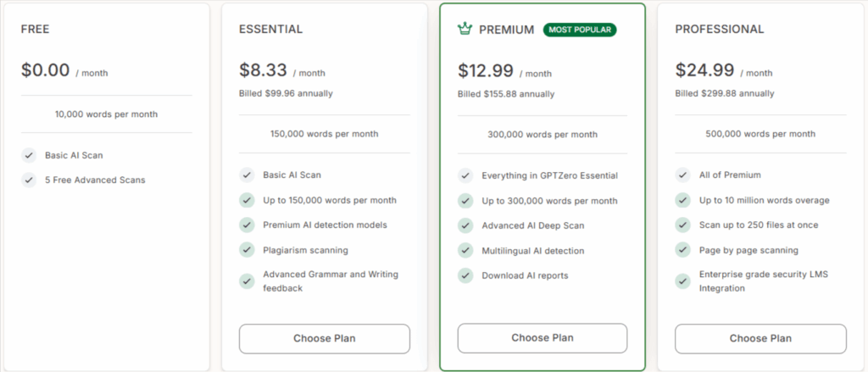Image resolution: width=868 pixels, height=372 pixels.
Task: Click the $24.99 Professional price
Action: click(x=703, y=70)
